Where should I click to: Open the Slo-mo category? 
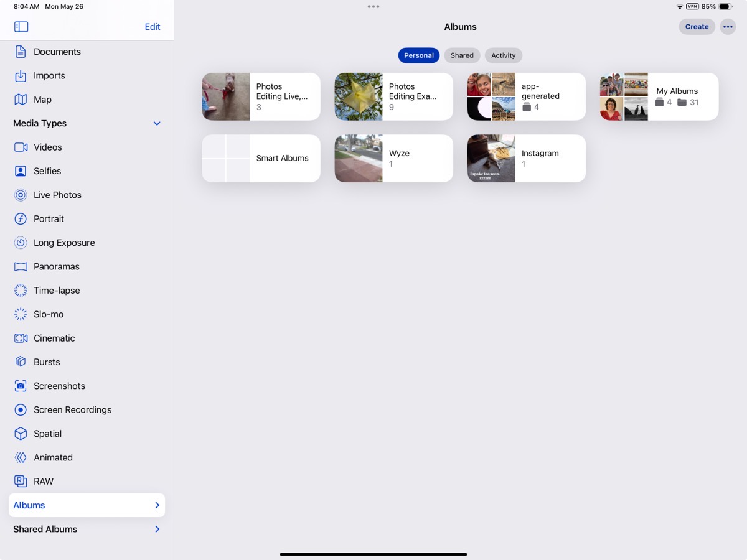click(x=48, y=314)
